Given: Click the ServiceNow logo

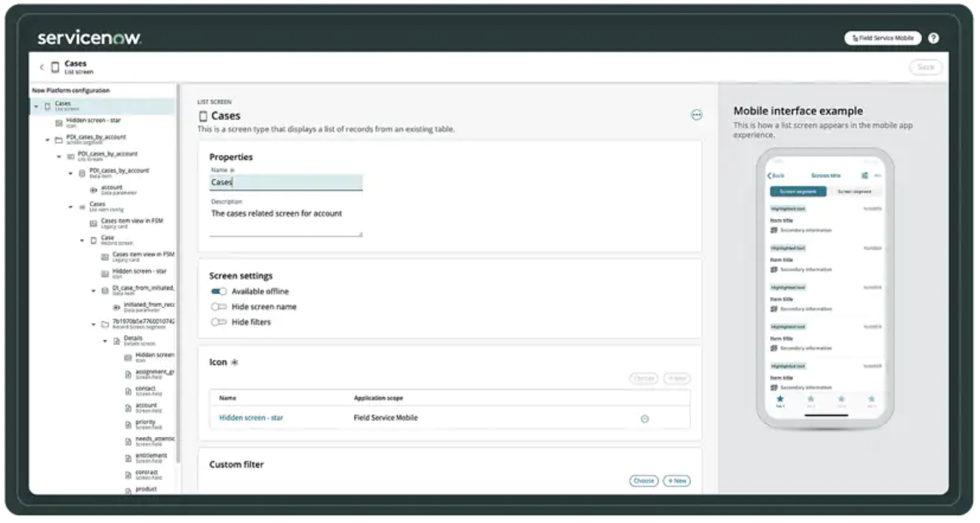Looking at the screenshot, I should coord(89,38).
